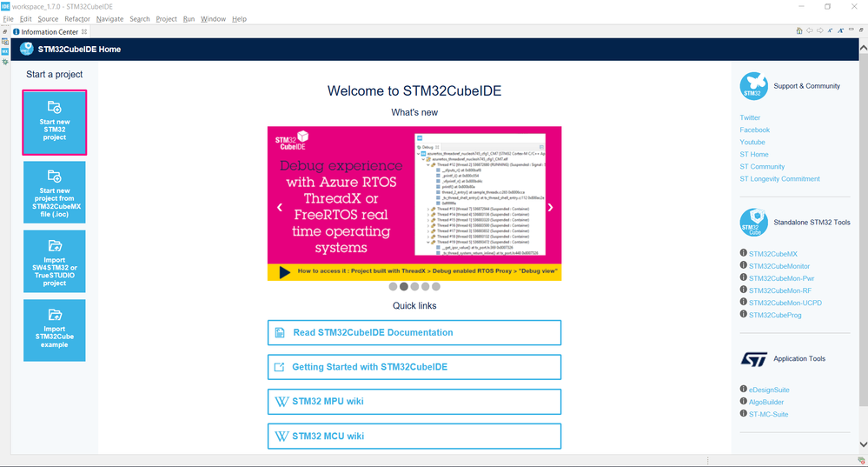This screenshot has height=467, width=868.
Task: Open the STM32 MCU wiki link
Action: coord(414,436)
